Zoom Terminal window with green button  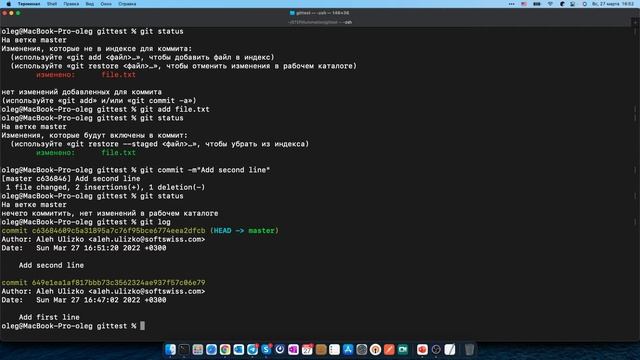click(18, 13)
